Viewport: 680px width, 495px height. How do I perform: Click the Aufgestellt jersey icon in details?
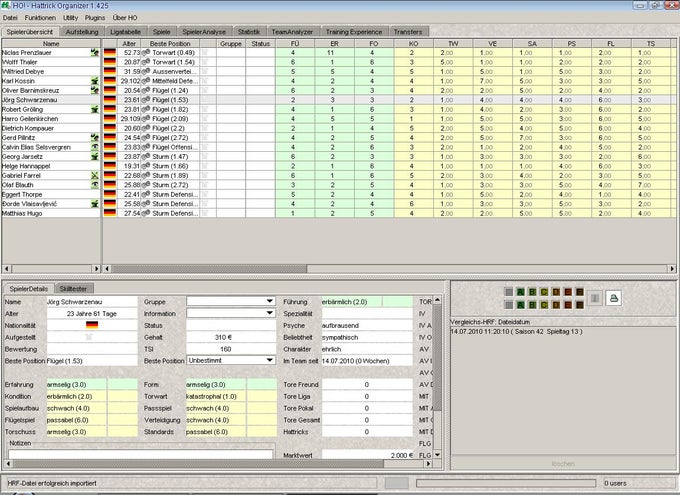[89, 337]
